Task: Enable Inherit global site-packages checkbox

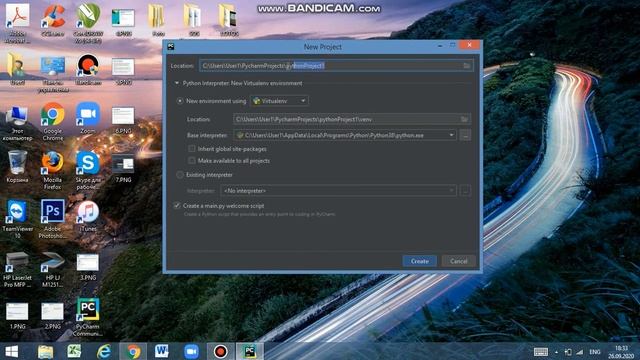Action: tap(191, 149)
